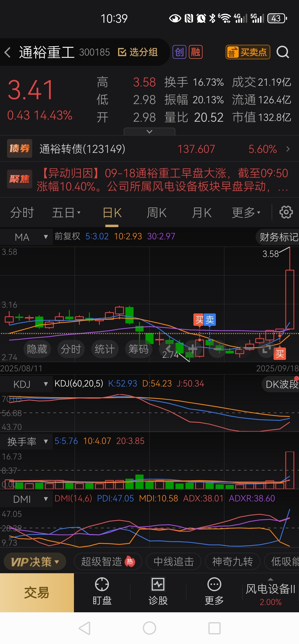Screen dimensions: 299x644
Task: Tap the 分时 overlay pill on chart
Action: click(x=71, y=349)
